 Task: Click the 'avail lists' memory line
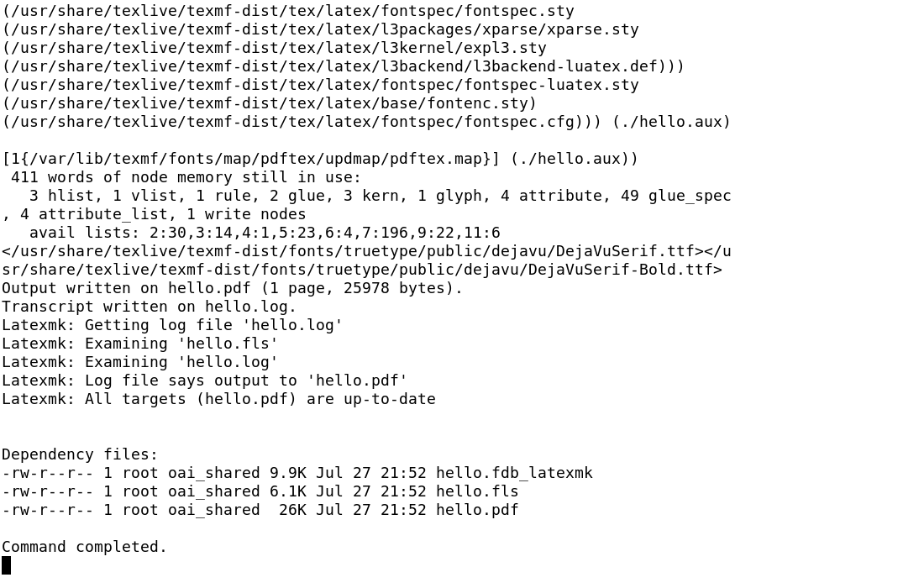[265, 233]
